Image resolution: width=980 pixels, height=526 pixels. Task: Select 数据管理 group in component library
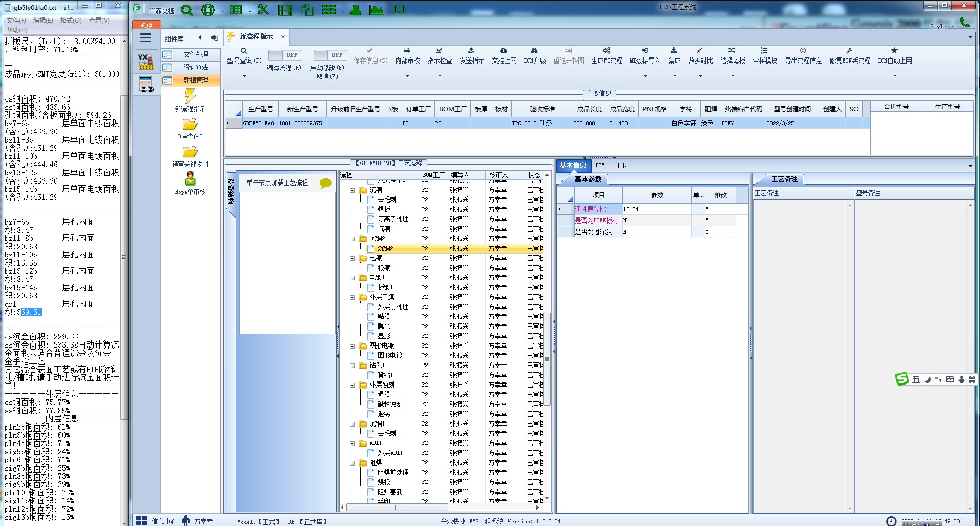191,80
